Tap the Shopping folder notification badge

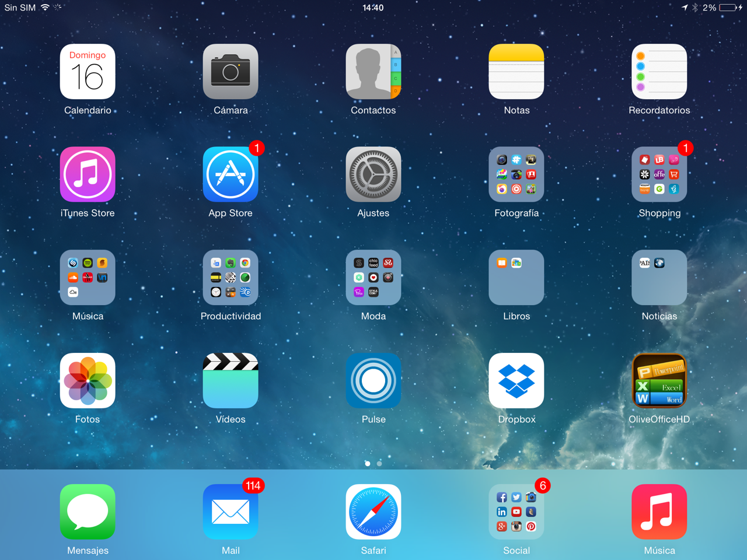point(686,148)
